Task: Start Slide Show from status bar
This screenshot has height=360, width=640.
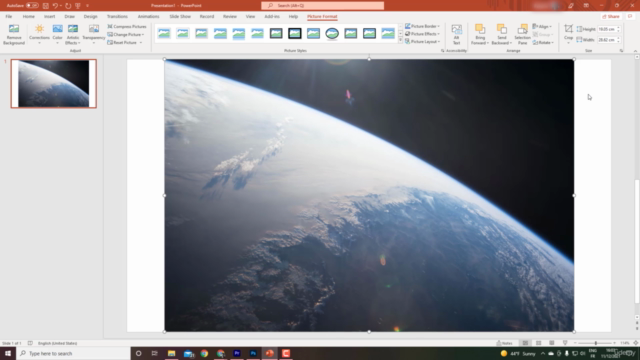Action: 565,343
